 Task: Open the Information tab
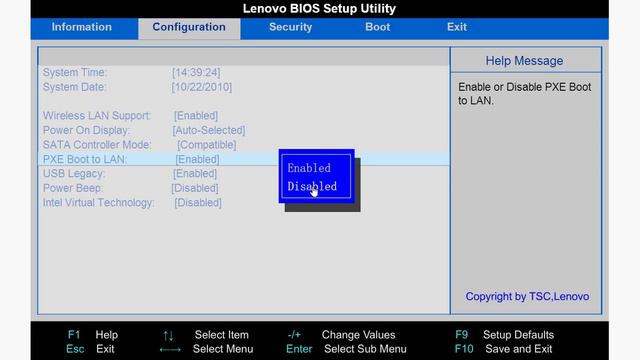click(x=82, y=27)
